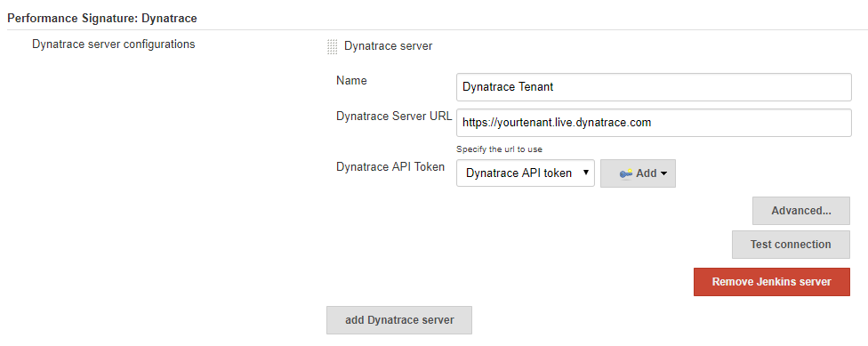Open the Add credentials dropdown caret

(663, 173)
